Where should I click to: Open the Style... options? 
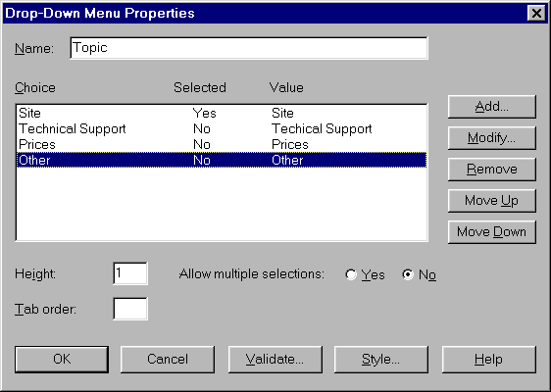tap(381, 360)
